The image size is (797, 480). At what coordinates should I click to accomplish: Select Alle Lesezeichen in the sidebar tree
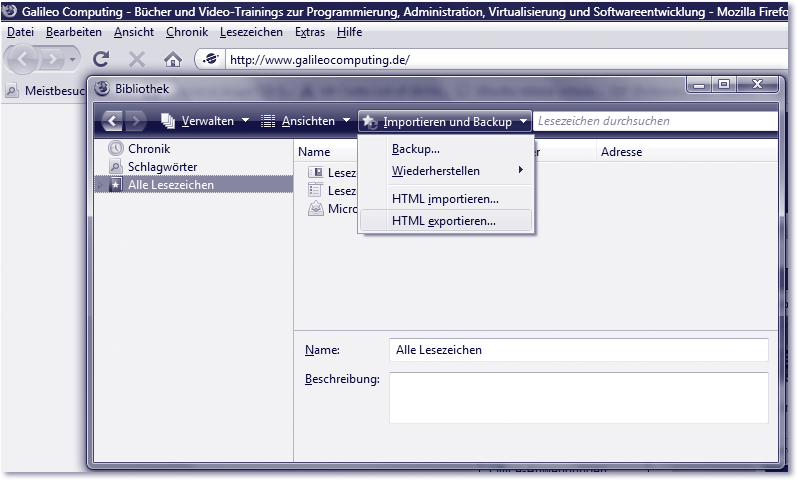tap(170, 185)
